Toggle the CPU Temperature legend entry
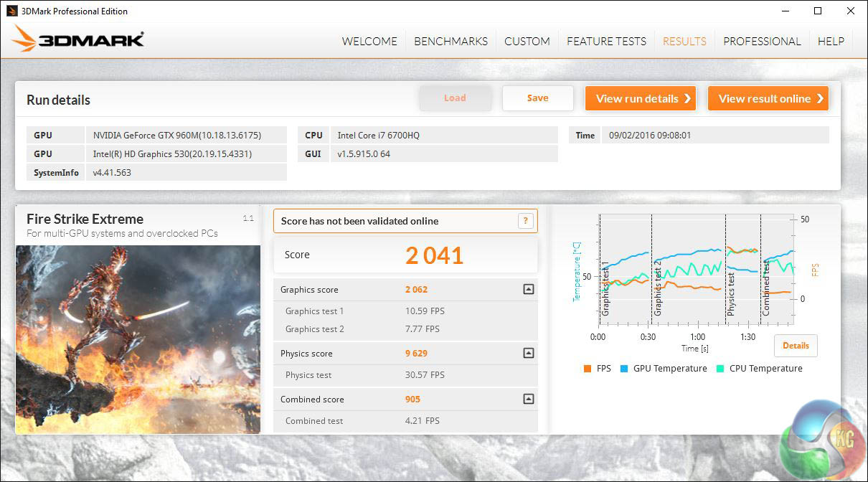Viewport: 868px width, 482px height. click(x=760, y=369)
